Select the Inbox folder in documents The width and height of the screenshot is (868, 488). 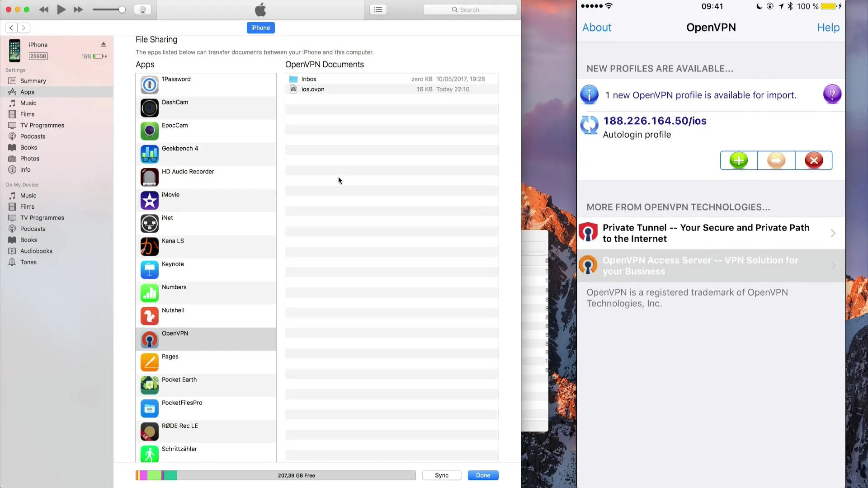pyautogui.click(x=392, y=79)
